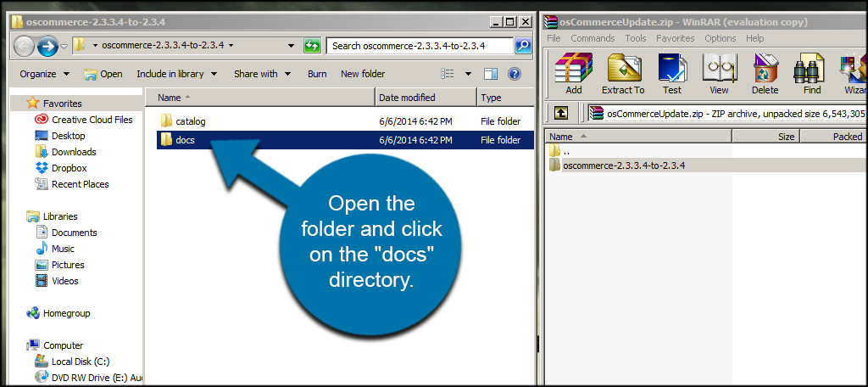Open WinRAR Commands menu

[x=593, y=38]
